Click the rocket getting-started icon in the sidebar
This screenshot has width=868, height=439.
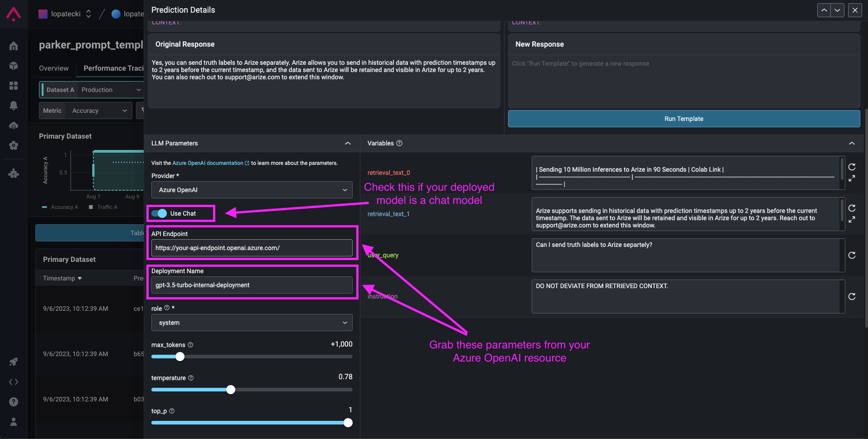[14, 362]
